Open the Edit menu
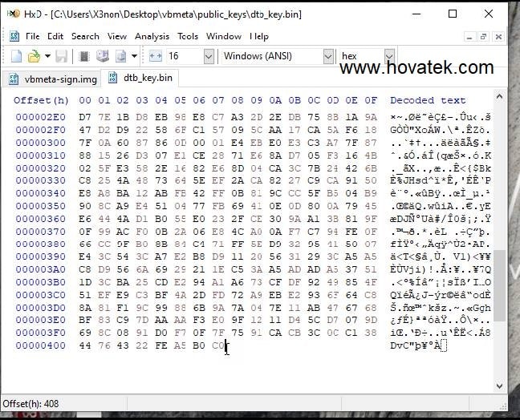This screenshot has width=520, height=420. point(55,36)
